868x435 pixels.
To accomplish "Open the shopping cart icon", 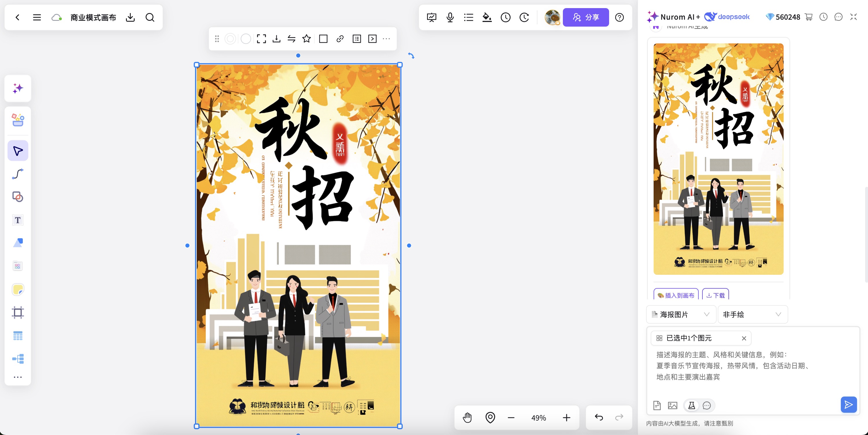I will (809, 17).
